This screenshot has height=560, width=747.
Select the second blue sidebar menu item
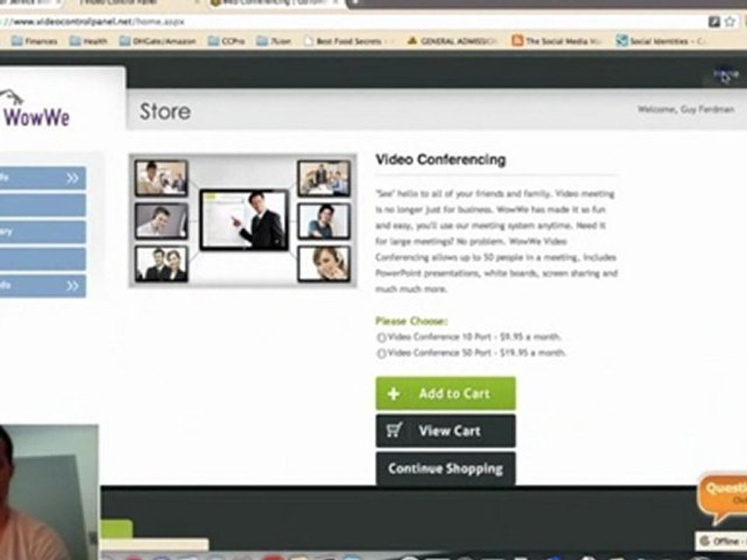[43, 205]
